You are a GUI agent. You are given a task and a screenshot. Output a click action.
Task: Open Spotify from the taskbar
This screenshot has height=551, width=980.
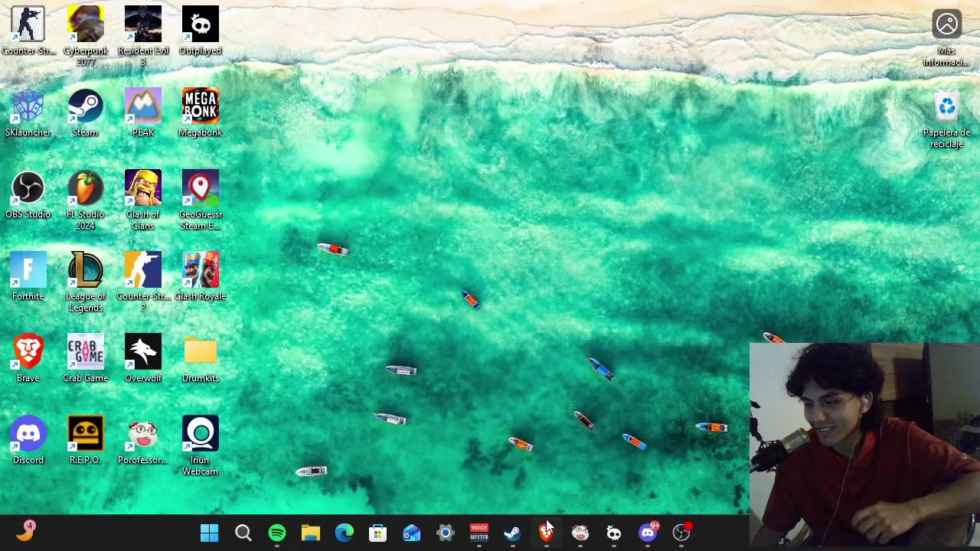(277, 533)
